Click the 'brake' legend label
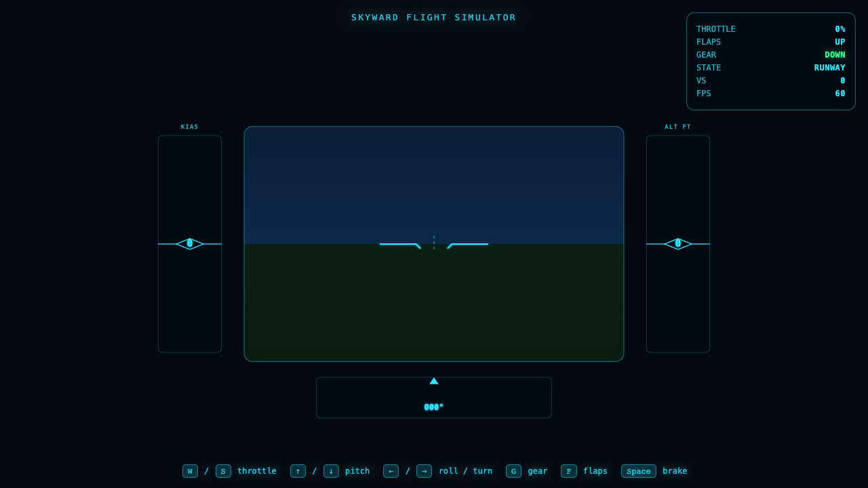The height and width of the screenshot is (488, 868). (675, 471)
